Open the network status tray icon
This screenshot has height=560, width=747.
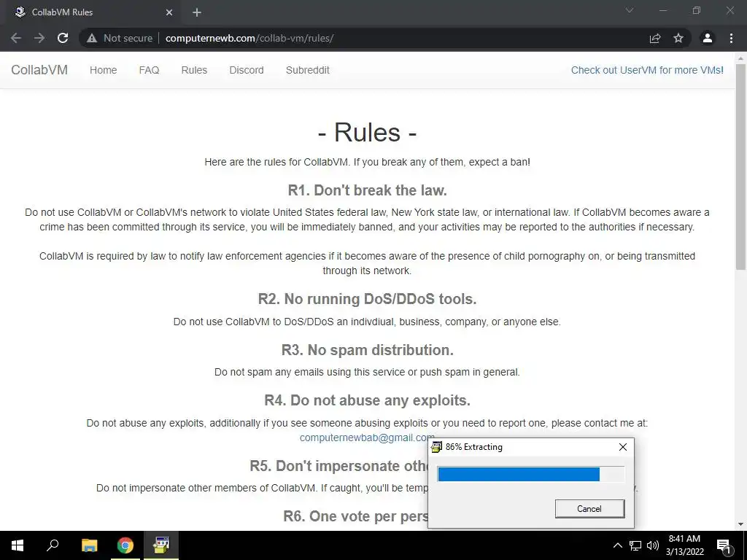(635, 545)
